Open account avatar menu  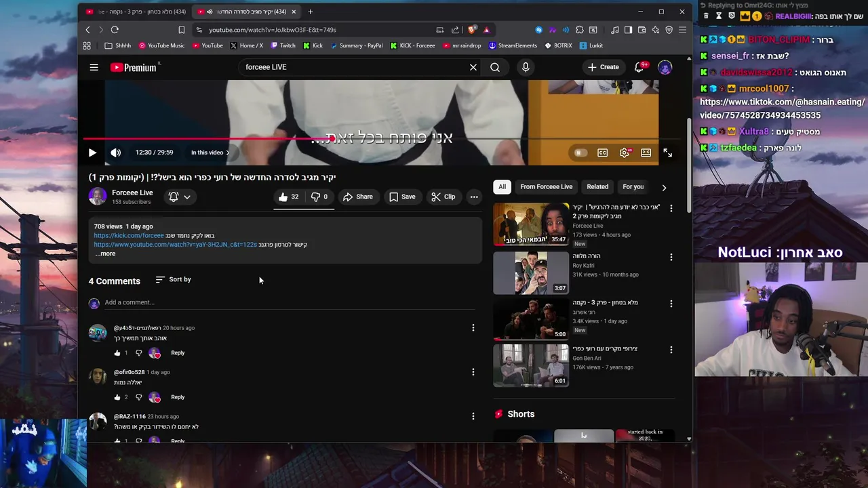click(665, 67)
